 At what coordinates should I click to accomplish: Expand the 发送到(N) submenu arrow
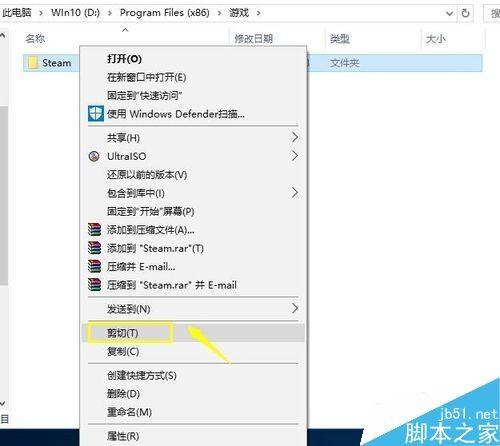[295, 308]
